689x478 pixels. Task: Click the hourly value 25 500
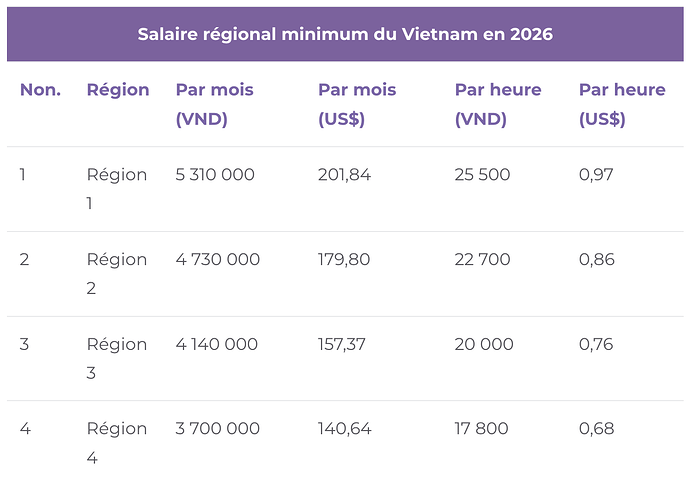click(x=482, y=175)
